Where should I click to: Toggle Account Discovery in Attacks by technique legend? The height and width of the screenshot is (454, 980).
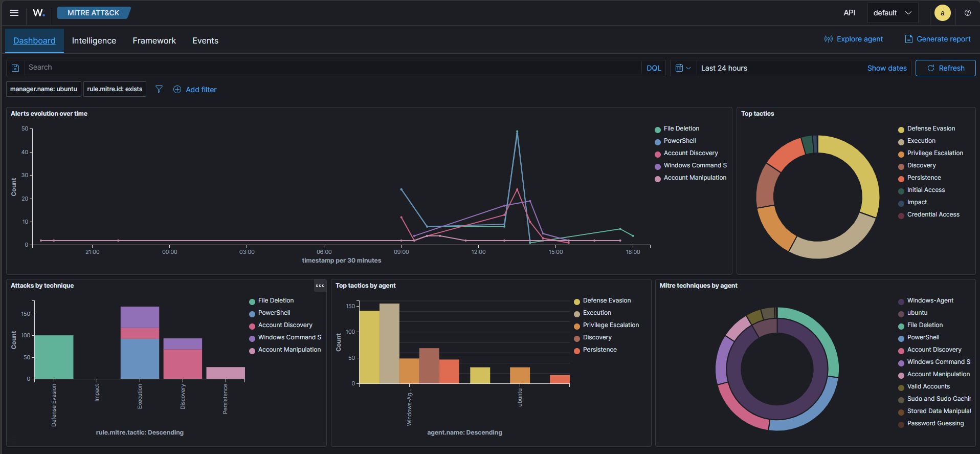pos(285,325)
